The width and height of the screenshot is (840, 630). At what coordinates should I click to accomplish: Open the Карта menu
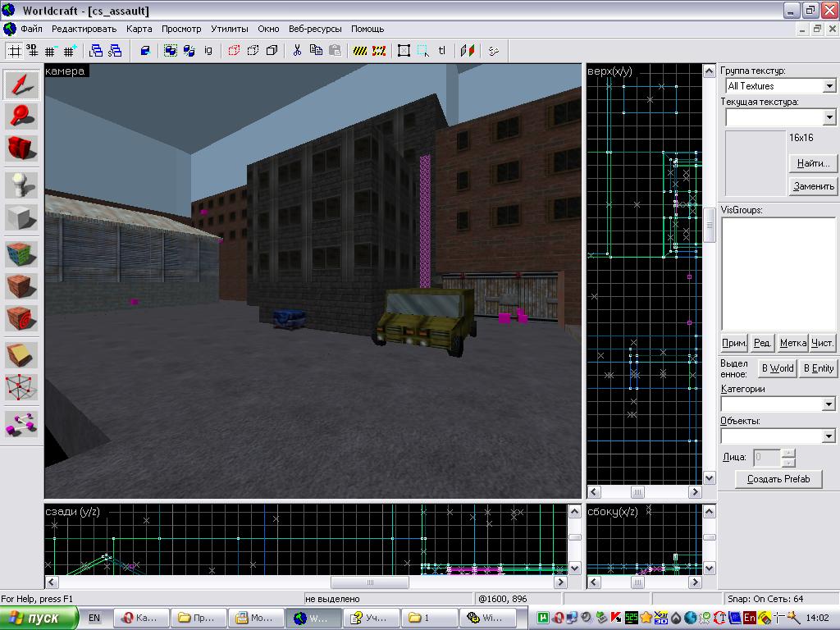tap(139, 29)
